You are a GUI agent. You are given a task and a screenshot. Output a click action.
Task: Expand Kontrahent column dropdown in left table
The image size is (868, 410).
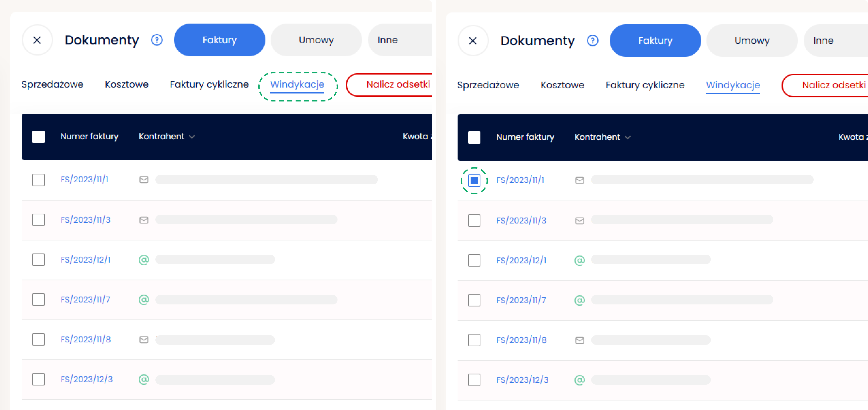(192, 137)
